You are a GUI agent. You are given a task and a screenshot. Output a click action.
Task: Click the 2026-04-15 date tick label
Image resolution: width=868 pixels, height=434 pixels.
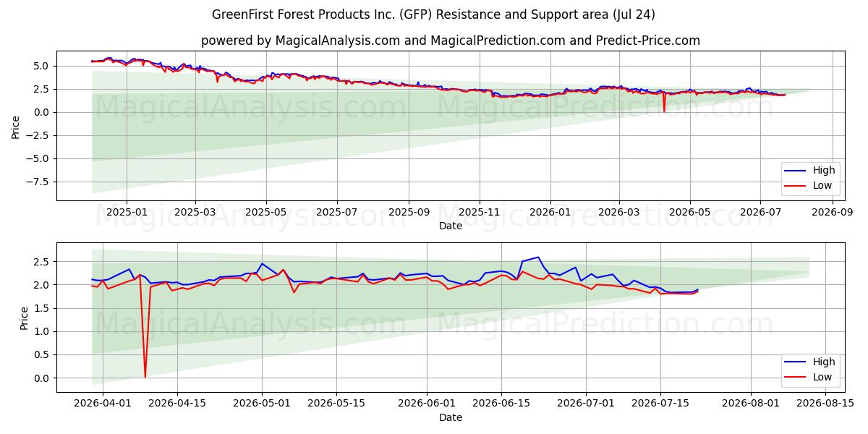pyautogui.click(x=177, y=404)
